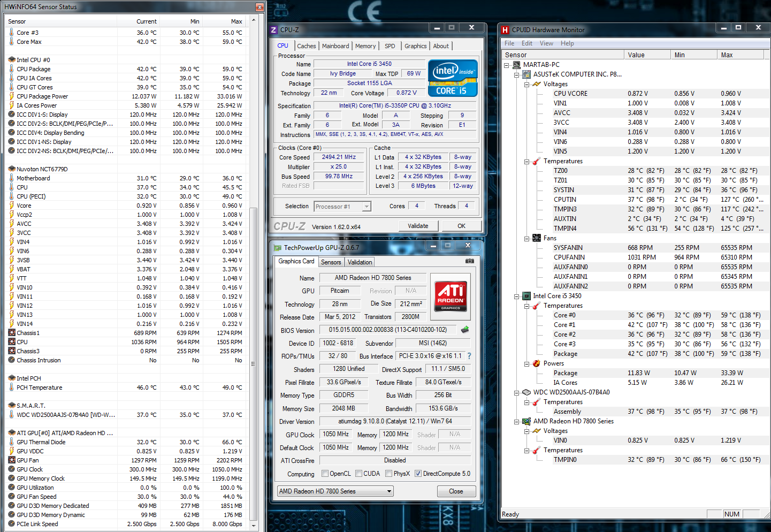Click the GPU-Z screenshot camera icon

click(x=469, y=261)
